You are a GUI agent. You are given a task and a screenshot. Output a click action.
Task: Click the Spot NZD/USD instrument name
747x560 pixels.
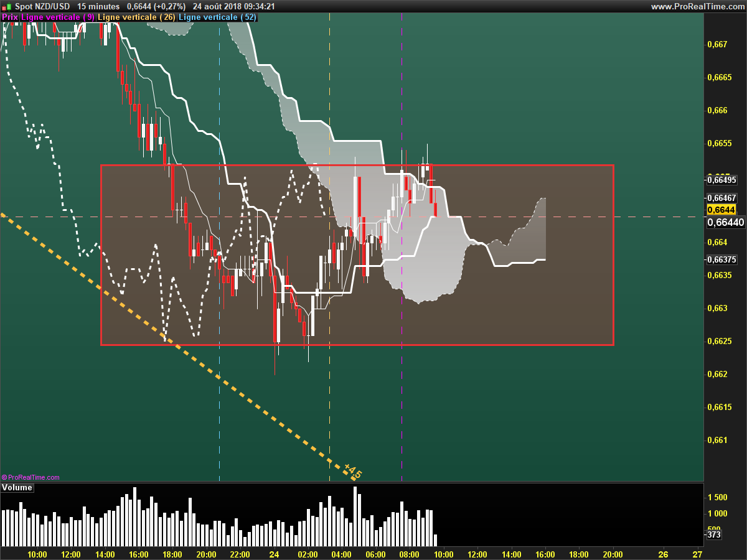[x=42, y=6]
